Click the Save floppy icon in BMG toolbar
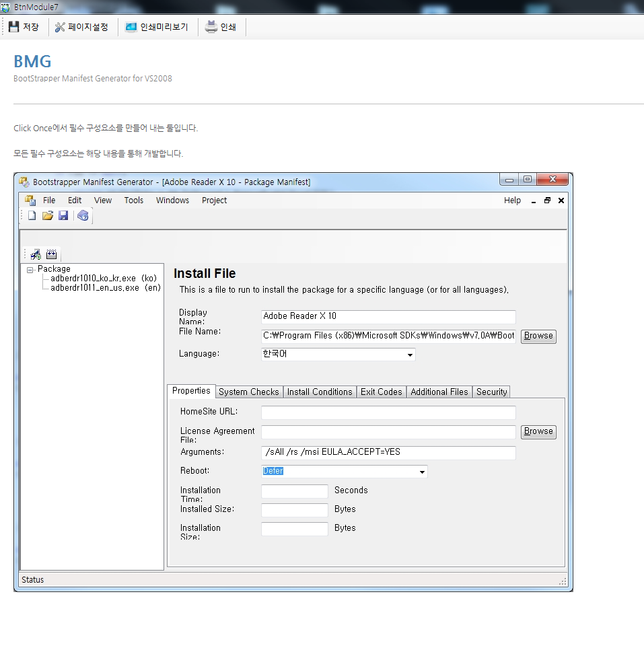644x656 pixels. 63,216
